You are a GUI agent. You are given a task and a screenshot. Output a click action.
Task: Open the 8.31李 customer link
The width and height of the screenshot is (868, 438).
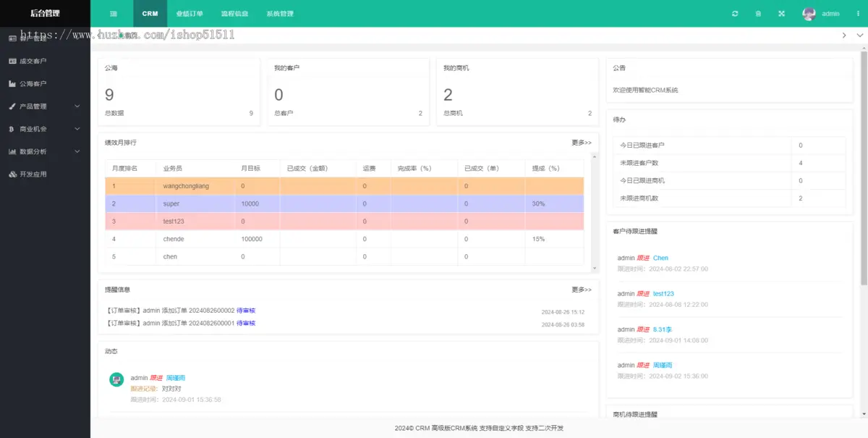663,329
